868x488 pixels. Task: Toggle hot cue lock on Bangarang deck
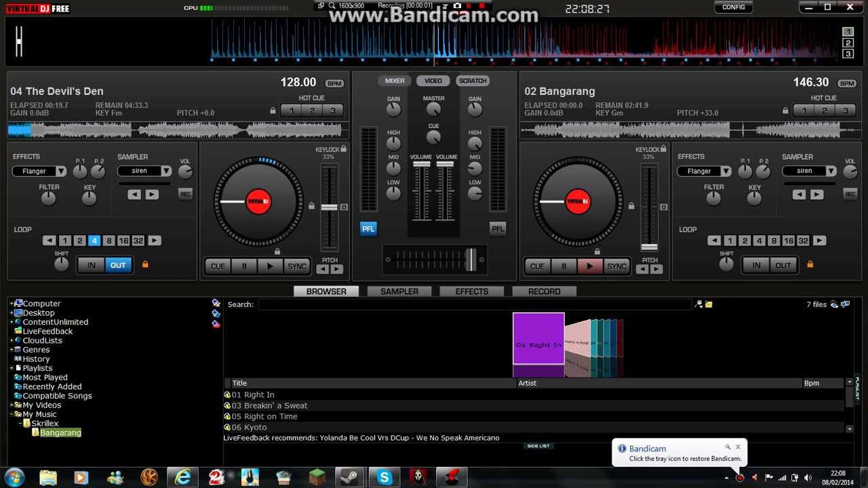[785, 110]
